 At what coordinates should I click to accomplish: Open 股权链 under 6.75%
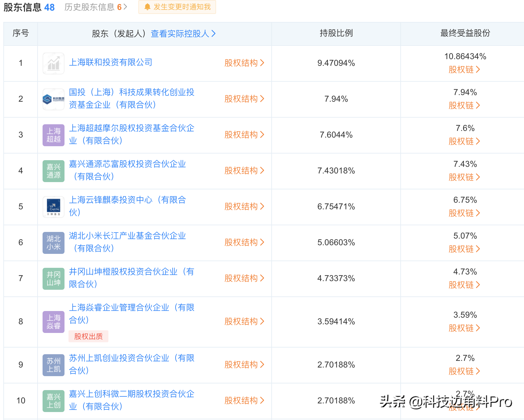(464, 213)
